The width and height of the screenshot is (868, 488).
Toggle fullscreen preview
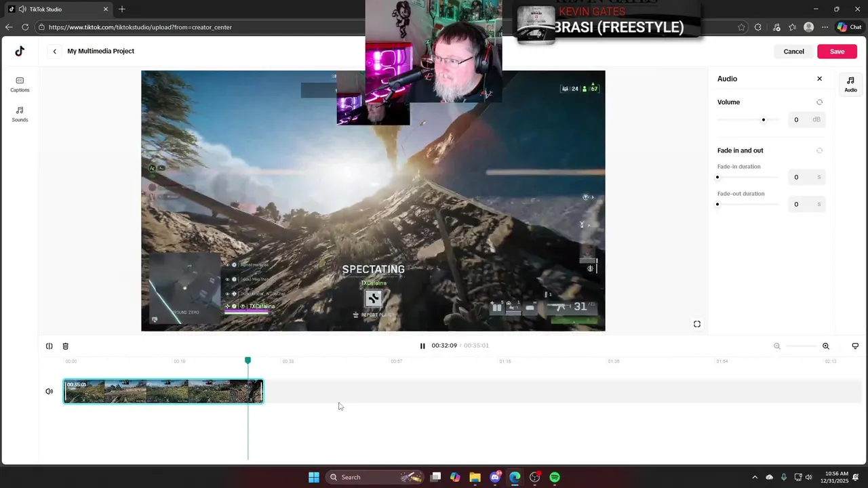pyautogui.click(x=697, y=324)
